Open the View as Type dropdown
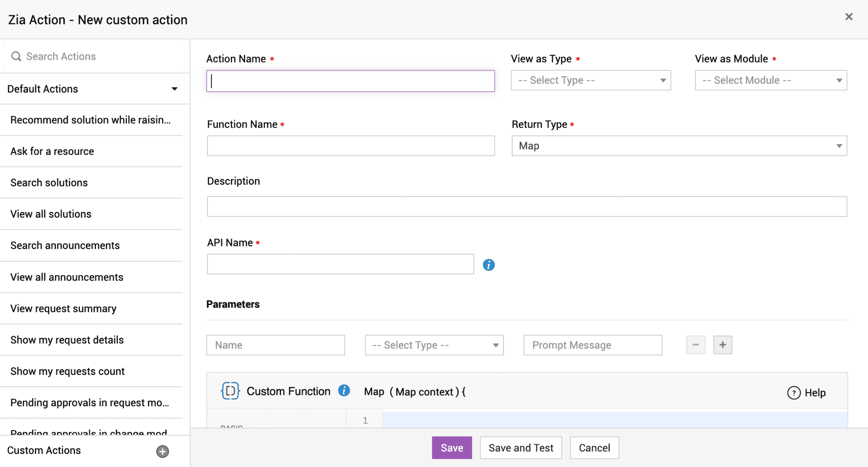868x467 pixels. coord(591,80)
